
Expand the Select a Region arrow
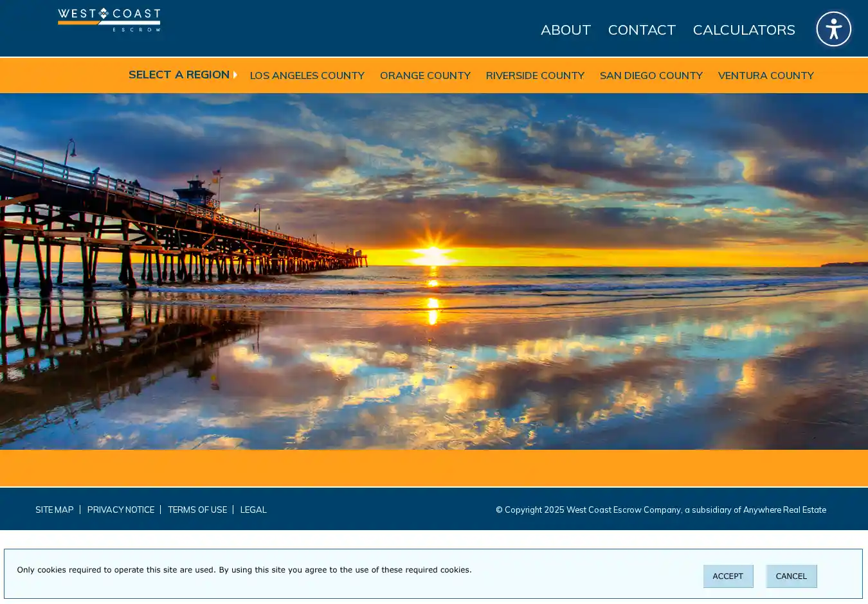235,75
